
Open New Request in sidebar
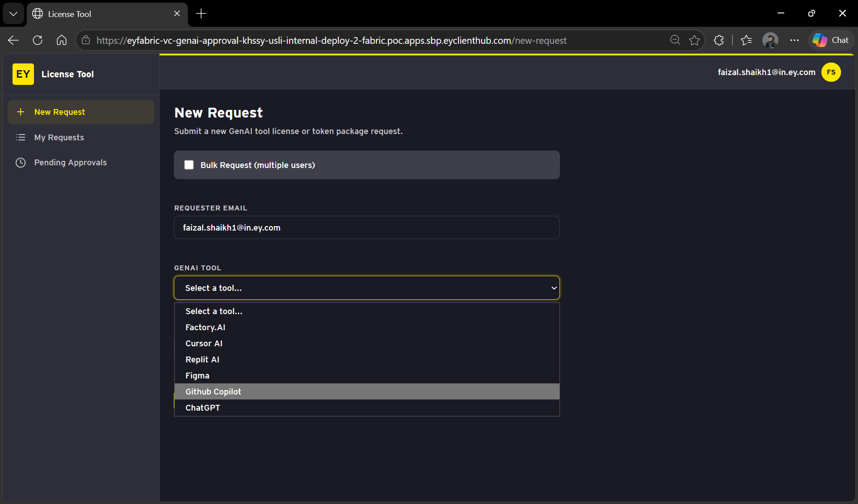tap(81, 112)
